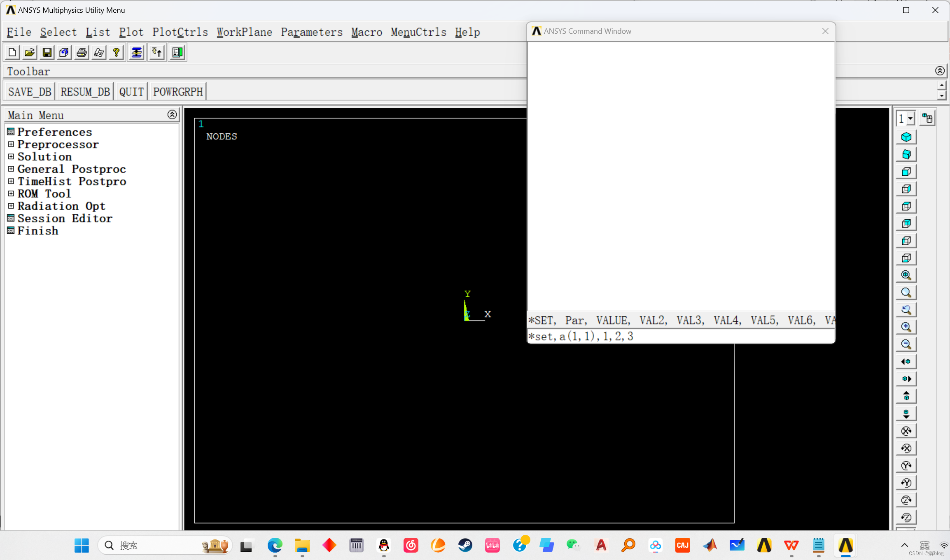The width and height of the screenshot is (950, 560).
Task: Click the SAVE_DB toolbar button
Action: click(x=30, y=91)
